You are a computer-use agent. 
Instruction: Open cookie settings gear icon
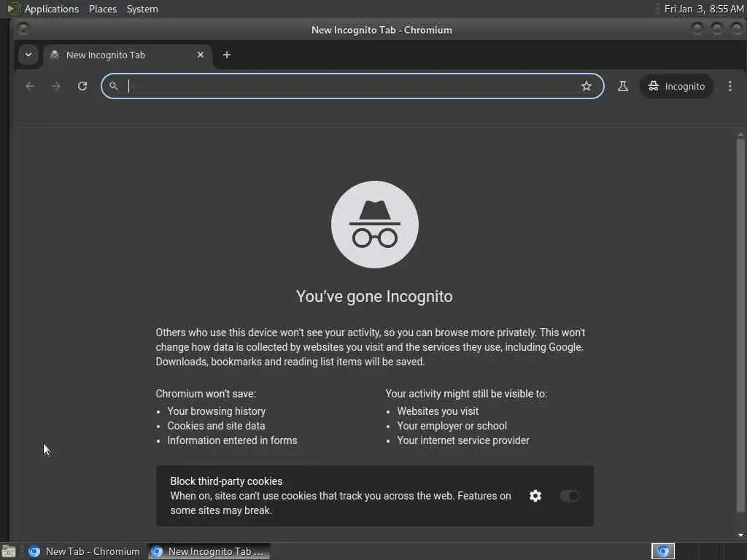point(535,496)
